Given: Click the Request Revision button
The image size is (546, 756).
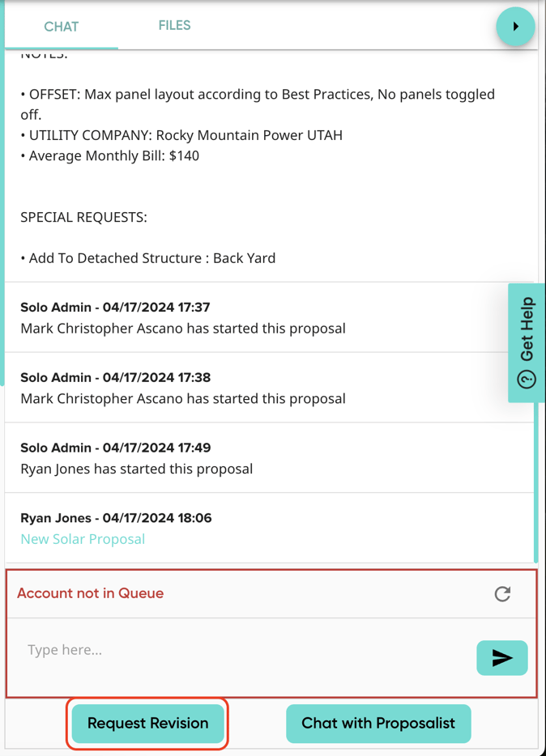Looking at the screenshot, I should tap(147, 723).
